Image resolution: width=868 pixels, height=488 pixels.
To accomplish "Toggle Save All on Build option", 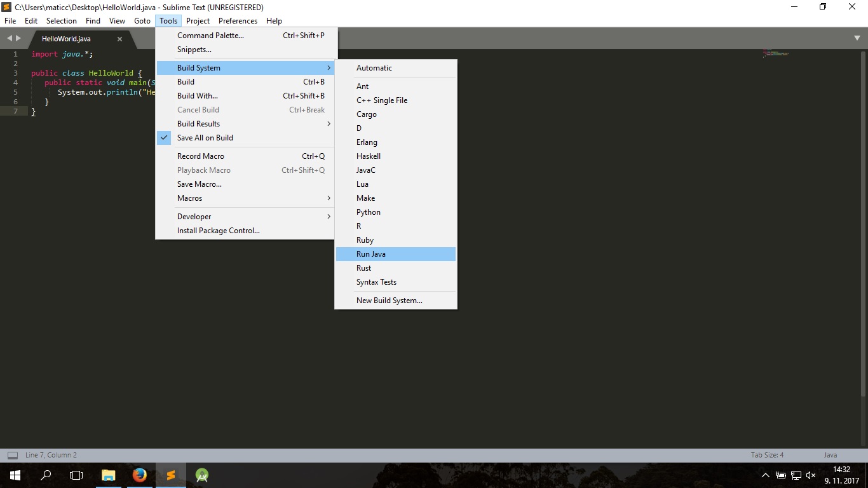I will [245, 138].
